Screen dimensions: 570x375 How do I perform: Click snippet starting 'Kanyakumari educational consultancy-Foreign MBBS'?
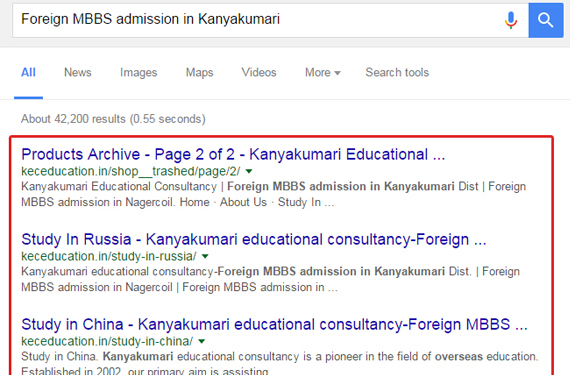coord(270,279)
